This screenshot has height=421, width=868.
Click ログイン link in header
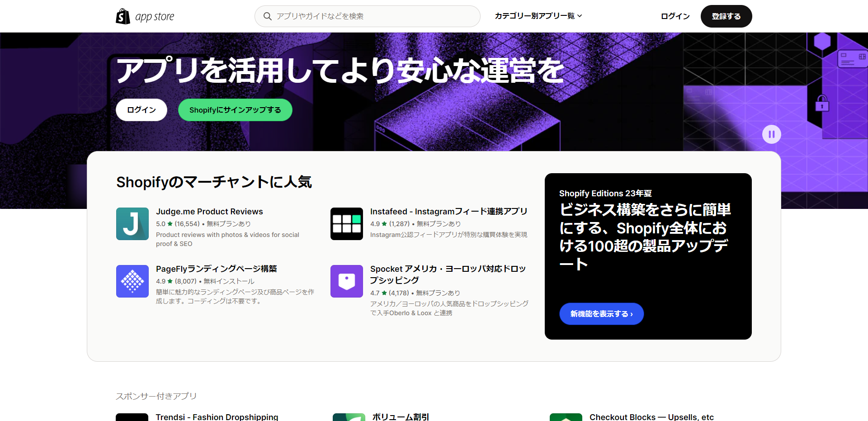(675, 16)
